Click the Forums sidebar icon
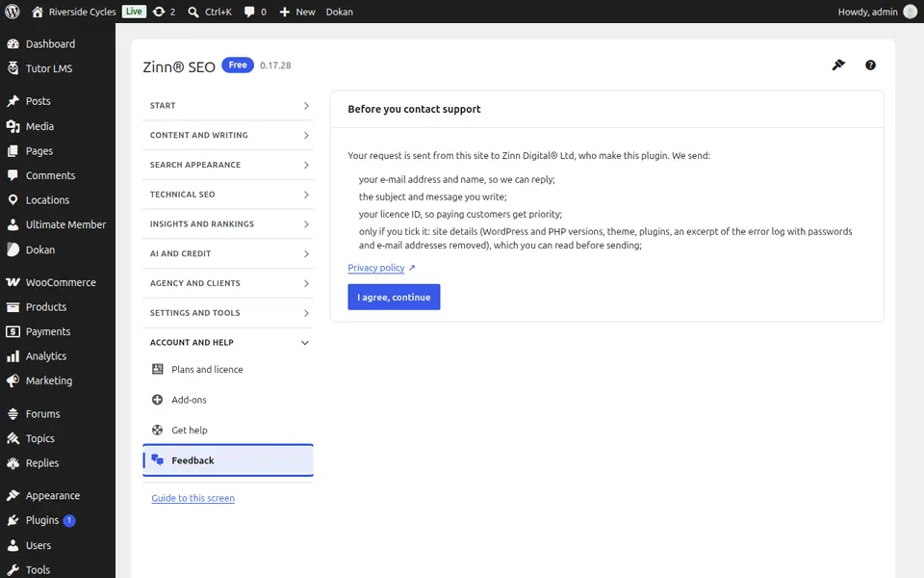 [13, 414]
